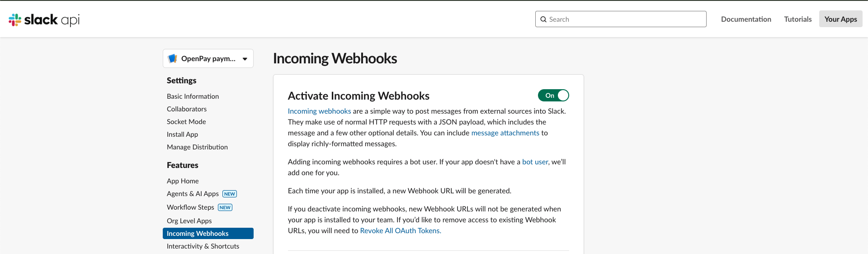Viewport: 868px width, 254px height.
Task: Click the Slack logo icon
Action: tap(15, 19)
